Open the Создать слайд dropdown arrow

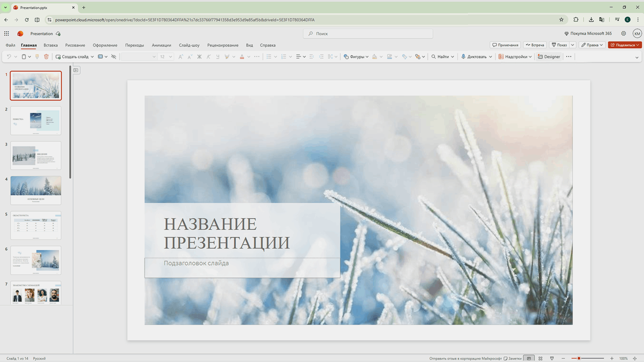[x=92, y=57]
